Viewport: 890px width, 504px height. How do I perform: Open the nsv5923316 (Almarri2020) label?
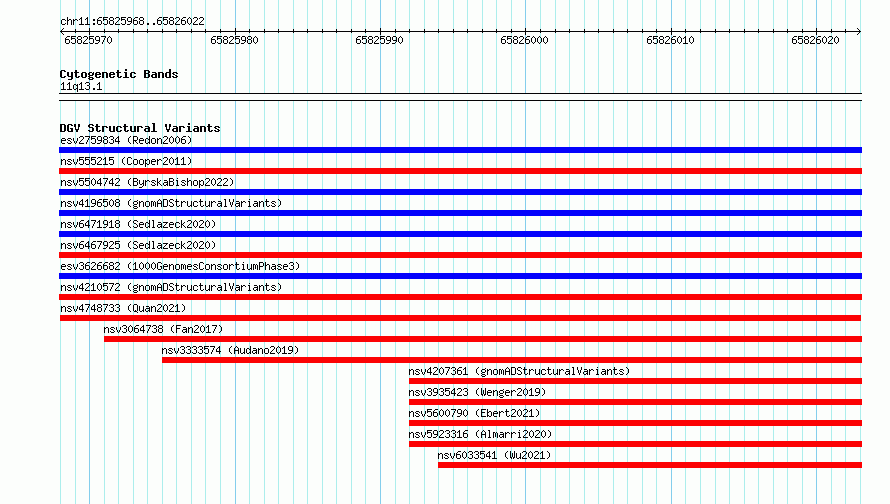(x=480, y=434)
